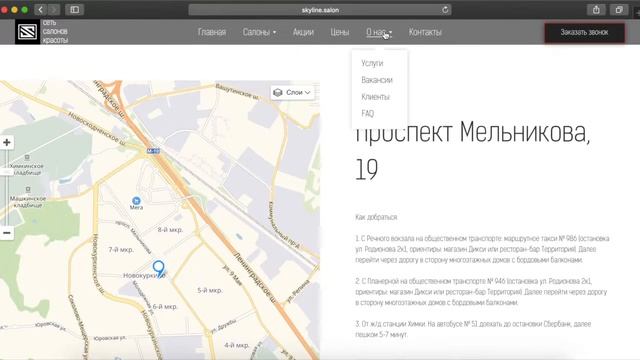
Task: Open the Safari share icon
Action: tap(596, 9)
